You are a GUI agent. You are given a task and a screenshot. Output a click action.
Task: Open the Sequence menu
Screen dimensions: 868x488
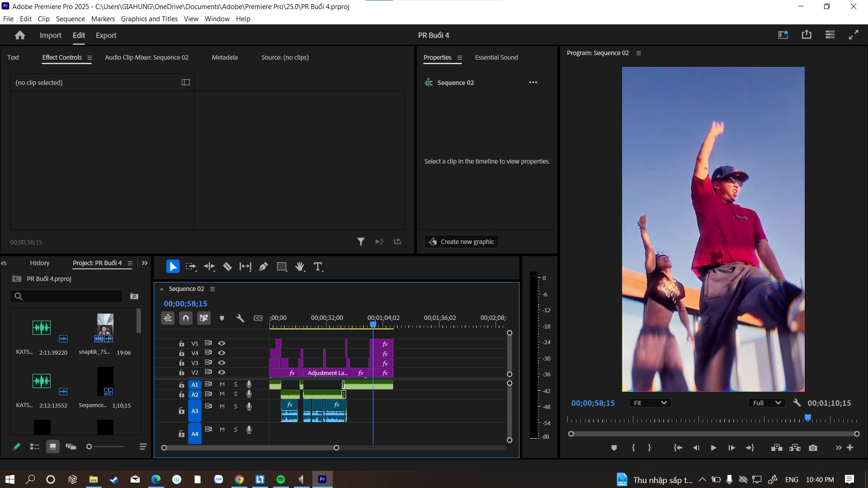pos(70,19)
